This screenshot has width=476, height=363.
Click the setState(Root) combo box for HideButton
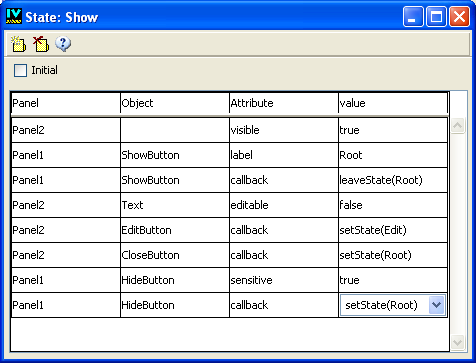tap(393, 305)
